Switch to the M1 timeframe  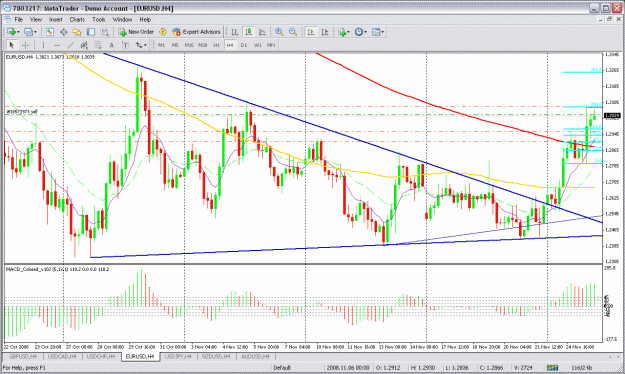161,45
